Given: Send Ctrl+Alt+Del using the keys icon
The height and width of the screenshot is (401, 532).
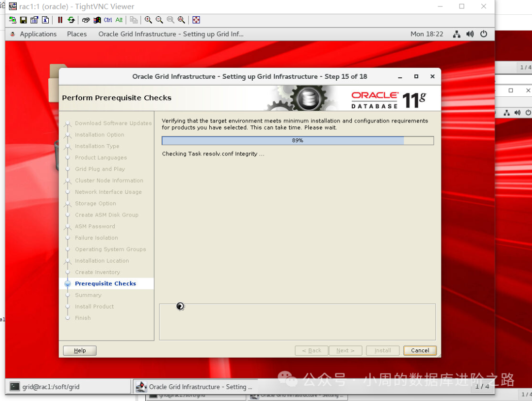Looking at the screenshot, I should 86,20.
